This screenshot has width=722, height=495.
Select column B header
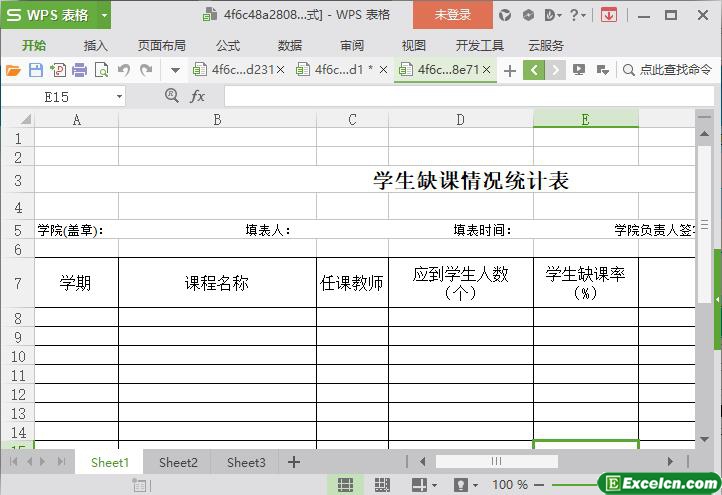tap(217, 120)
